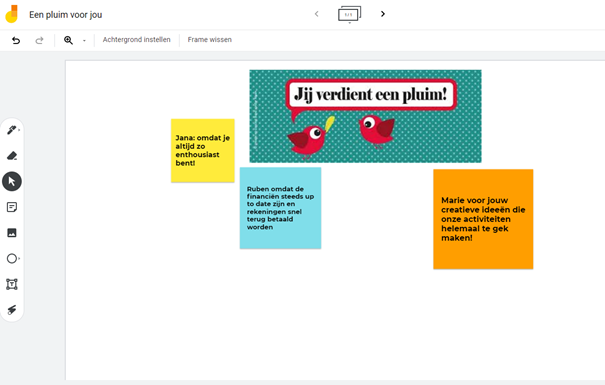605x385 pixels.
Task: Insert an image using sidebar icon
Action: [x=12, y=233]
